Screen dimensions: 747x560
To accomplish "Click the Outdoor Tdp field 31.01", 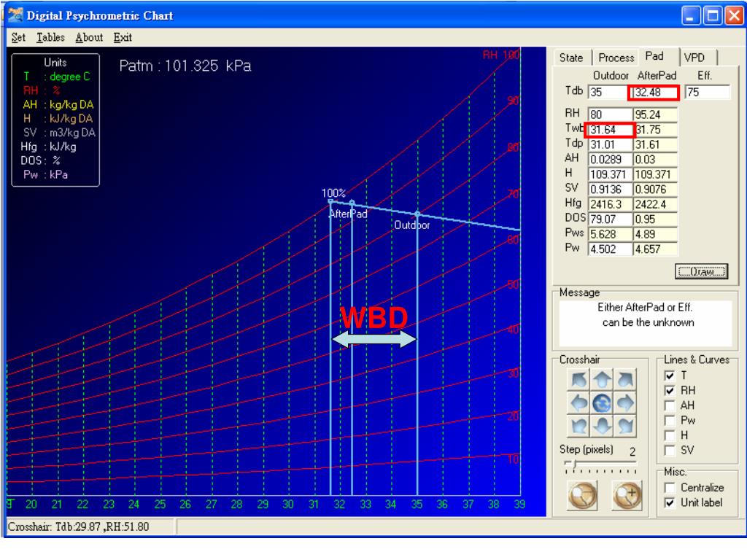I will pos(611,145).
